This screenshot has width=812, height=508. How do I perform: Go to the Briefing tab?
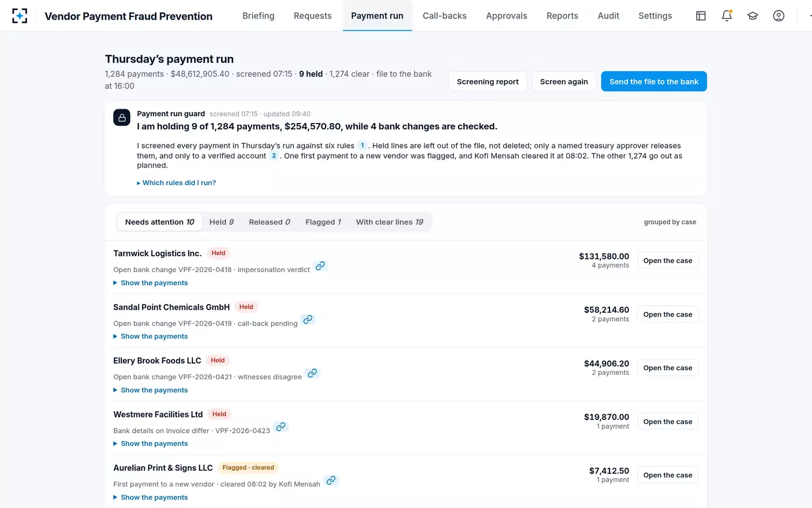click(x=258, y=16)
